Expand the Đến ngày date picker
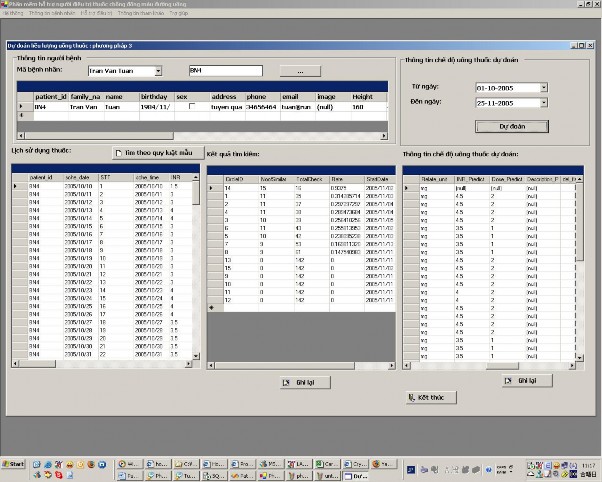 (x=543, y=103)
